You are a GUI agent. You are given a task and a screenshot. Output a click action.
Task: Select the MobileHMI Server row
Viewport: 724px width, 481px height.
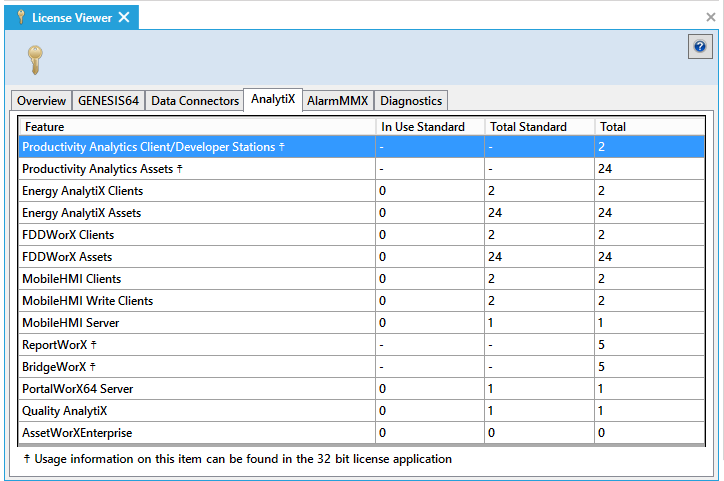click(70, 323)
